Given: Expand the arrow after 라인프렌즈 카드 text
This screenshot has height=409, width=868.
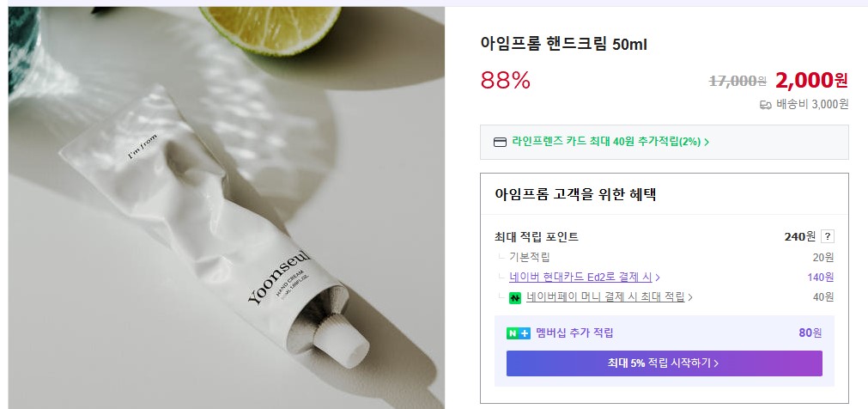Looking at the screenshot, I should pyautogui.click(x=706, y=143).
